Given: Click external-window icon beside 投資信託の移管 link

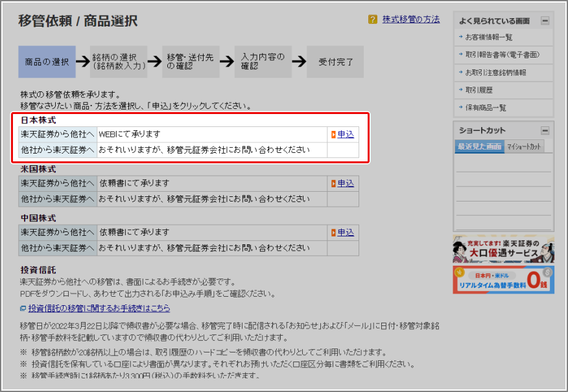Looking at the screenshot, I should click(x=23, y=308).
